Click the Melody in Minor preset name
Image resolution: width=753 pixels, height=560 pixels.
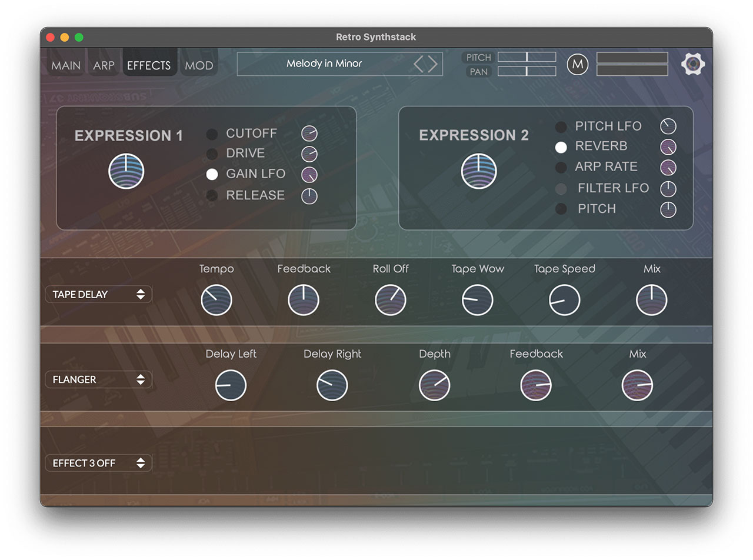click(x=324, y=64)
